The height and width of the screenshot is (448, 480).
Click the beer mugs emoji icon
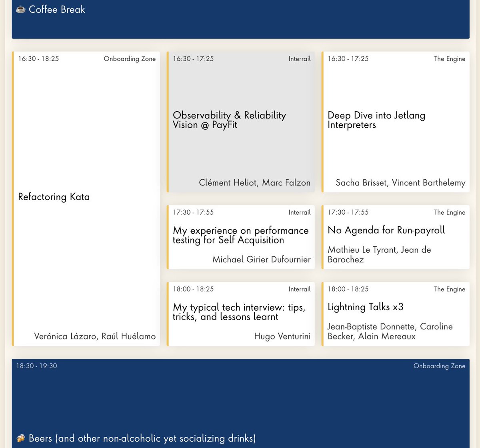pyautogui.click(x=20, y=438)
